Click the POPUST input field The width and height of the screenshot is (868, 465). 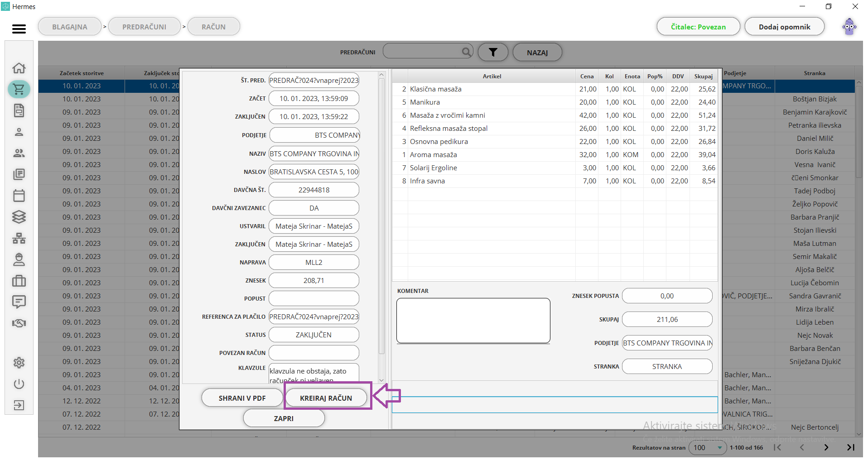[x=314, y=298]
